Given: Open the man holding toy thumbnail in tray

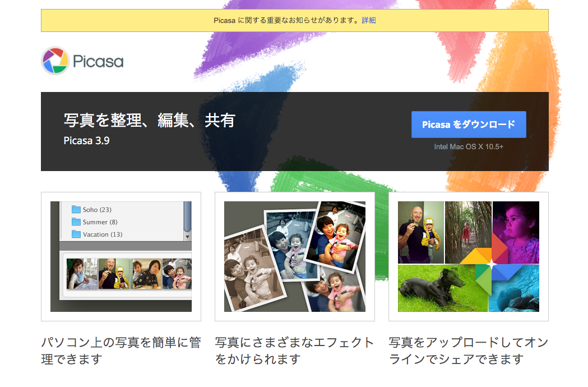Looking at the screenshot, I should click(x=114, y=274).
